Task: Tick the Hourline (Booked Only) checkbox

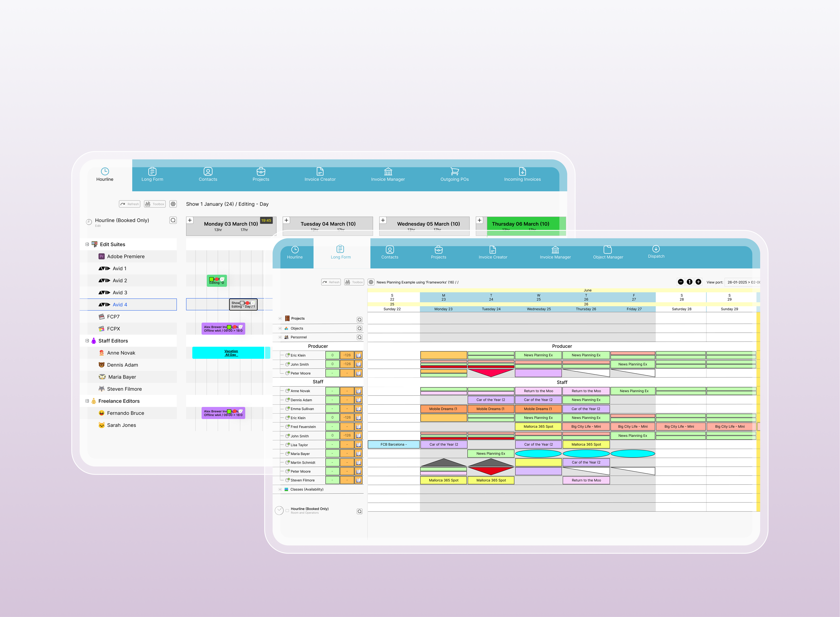Action: (x=287, y=510)
